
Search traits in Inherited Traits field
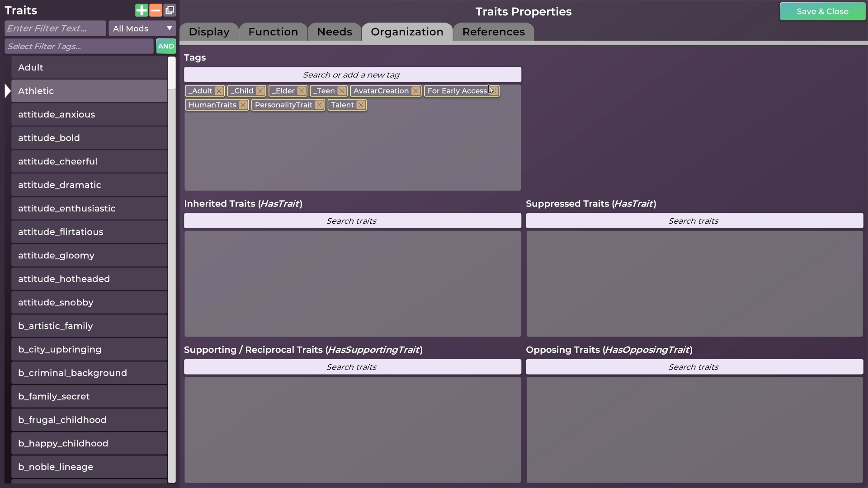click(x=351, y=221)
